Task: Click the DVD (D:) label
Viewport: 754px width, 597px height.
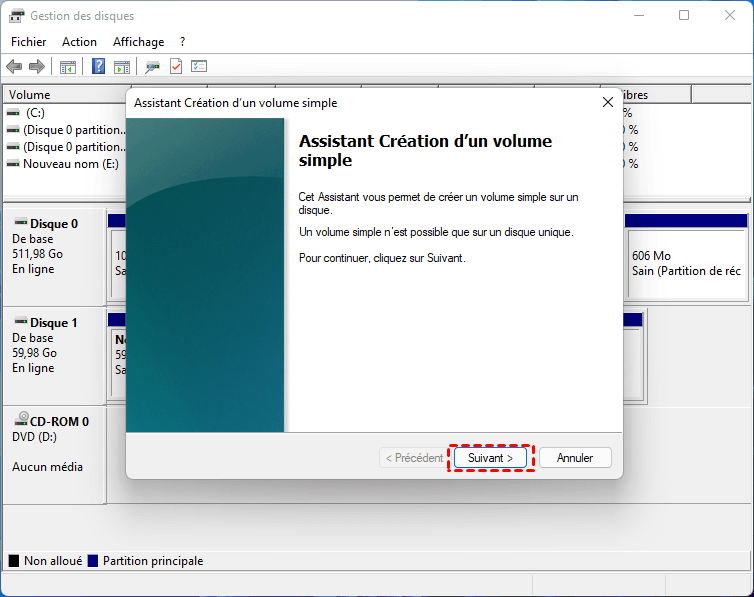Action: point(34,437)
